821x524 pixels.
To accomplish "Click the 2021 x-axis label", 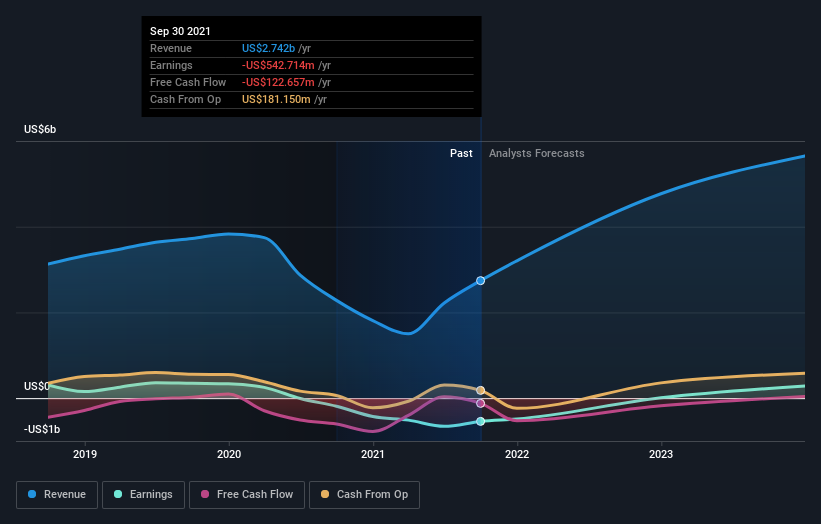I will [373, 454].
